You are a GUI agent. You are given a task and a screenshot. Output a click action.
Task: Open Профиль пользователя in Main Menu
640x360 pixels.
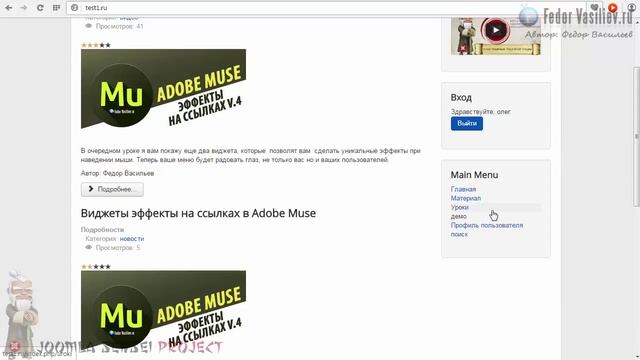tap(487, 225)
